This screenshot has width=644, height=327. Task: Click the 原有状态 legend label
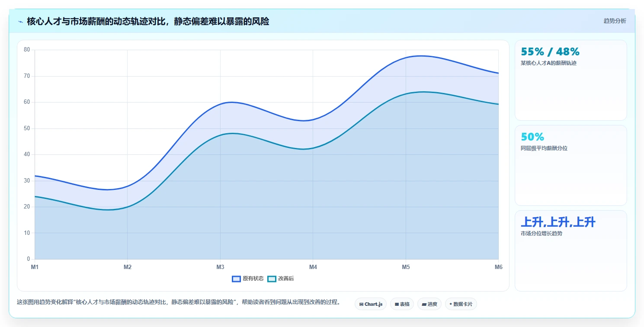coord(253,279)
